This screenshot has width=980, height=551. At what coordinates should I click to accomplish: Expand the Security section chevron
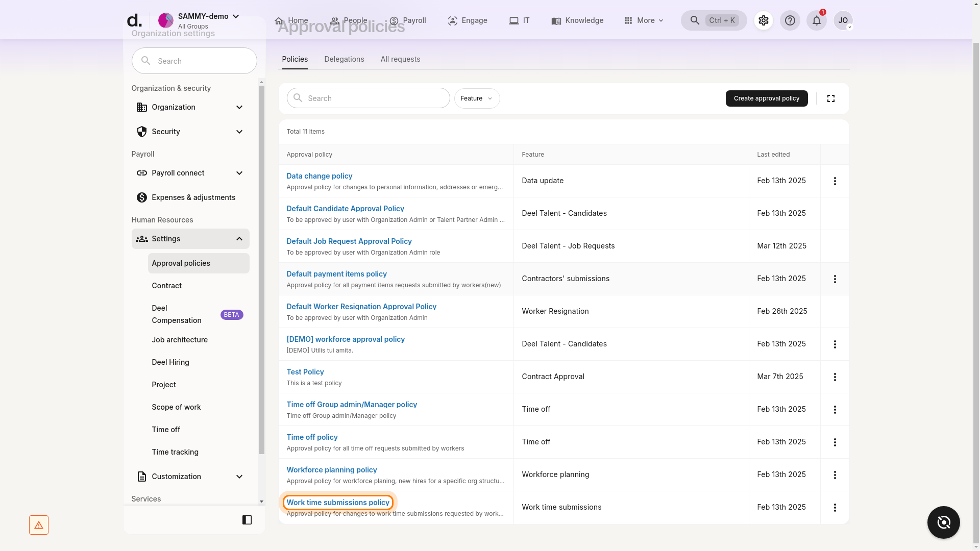pos(239,132)
